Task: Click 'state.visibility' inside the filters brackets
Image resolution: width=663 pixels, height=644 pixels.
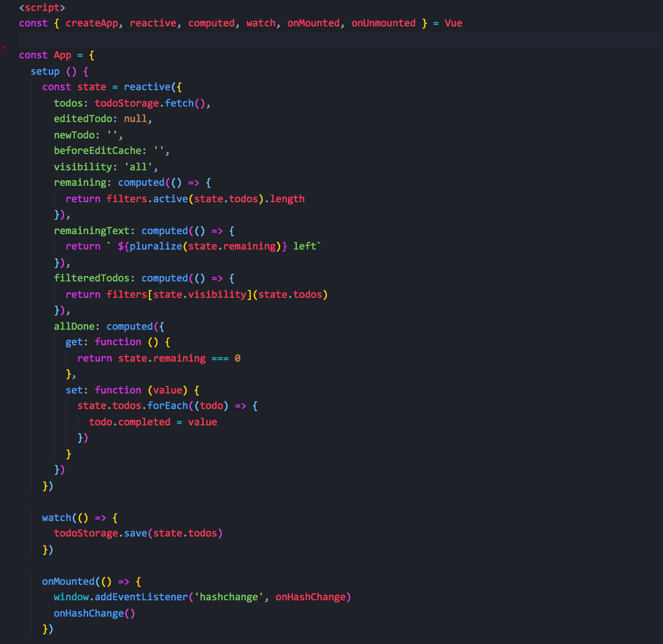Action: click(x=199, y=295)
